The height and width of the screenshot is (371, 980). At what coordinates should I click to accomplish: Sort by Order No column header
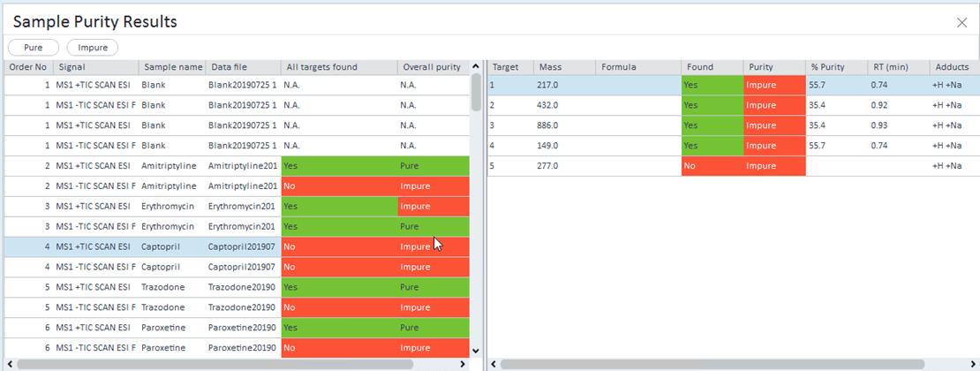coord(27,67)
